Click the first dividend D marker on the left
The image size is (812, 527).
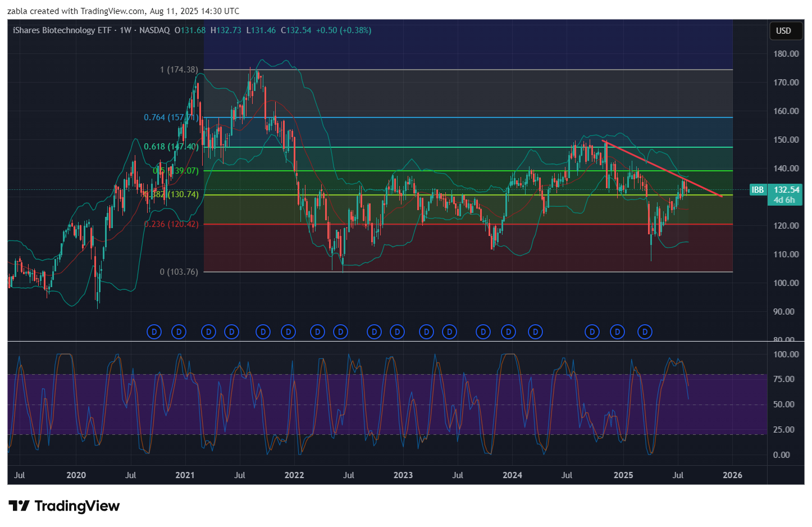pos(154,332)
